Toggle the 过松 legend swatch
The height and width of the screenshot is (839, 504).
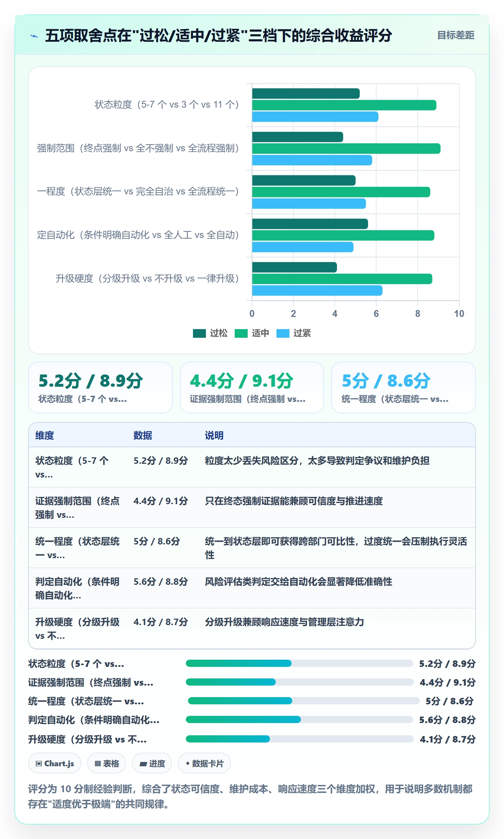(x=199, y=333)
